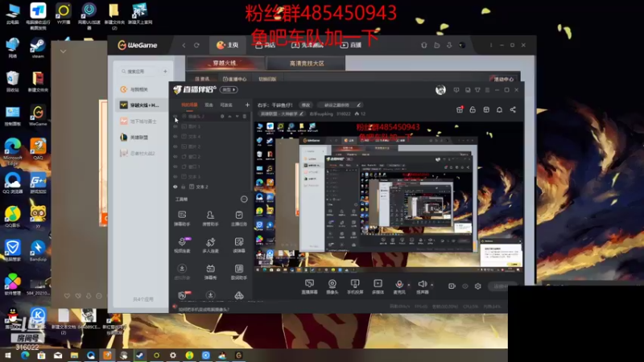The height and width of the screenshot is (362, 644).
Task: Click the Windows Start button
Action: pos(8,356)
